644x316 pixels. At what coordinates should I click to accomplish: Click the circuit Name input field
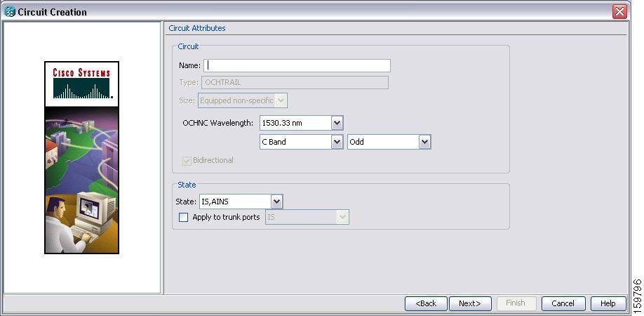297,66
